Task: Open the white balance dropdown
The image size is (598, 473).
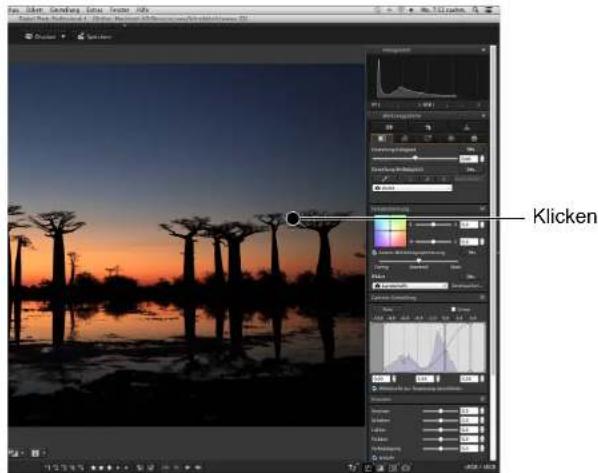Action: [x=412, y=188]
